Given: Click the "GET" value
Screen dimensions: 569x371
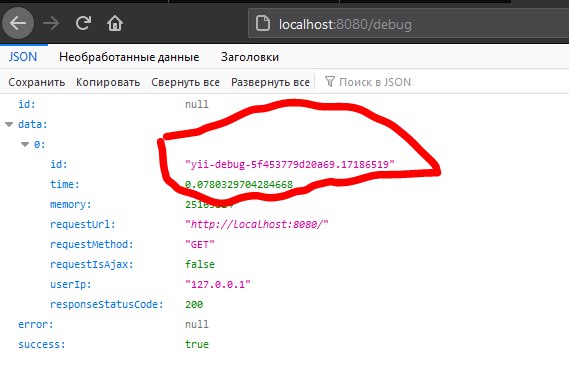Looking at the screenshot, I should pyautogui.click(x=200, y=244).
